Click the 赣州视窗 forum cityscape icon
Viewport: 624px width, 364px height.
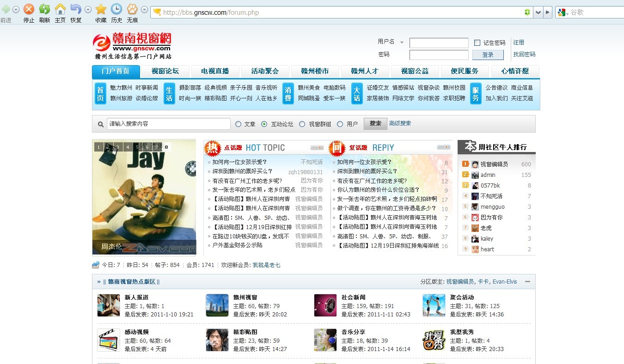coord(217,305)
